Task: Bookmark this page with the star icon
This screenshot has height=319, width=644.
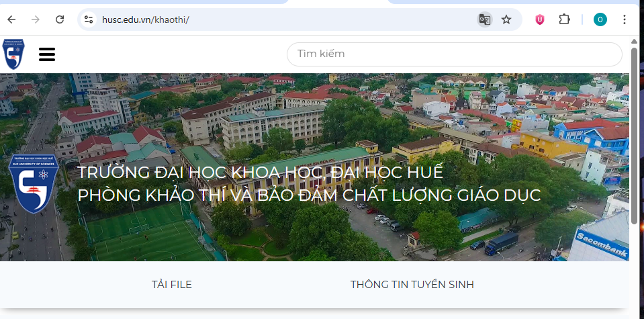Action: [x=506, y=19]
